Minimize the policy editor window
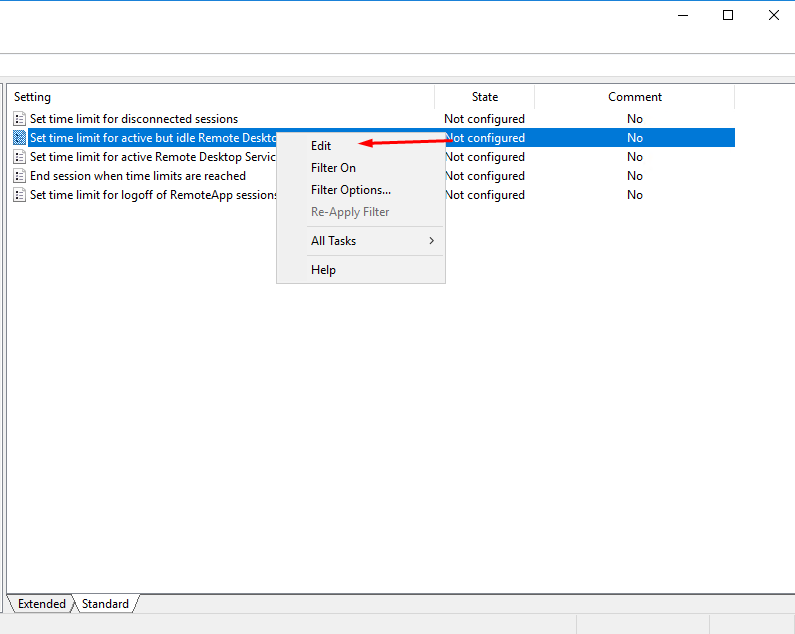Image resolution: width=795 pixels, height=634 pixels. pos(683,15)
